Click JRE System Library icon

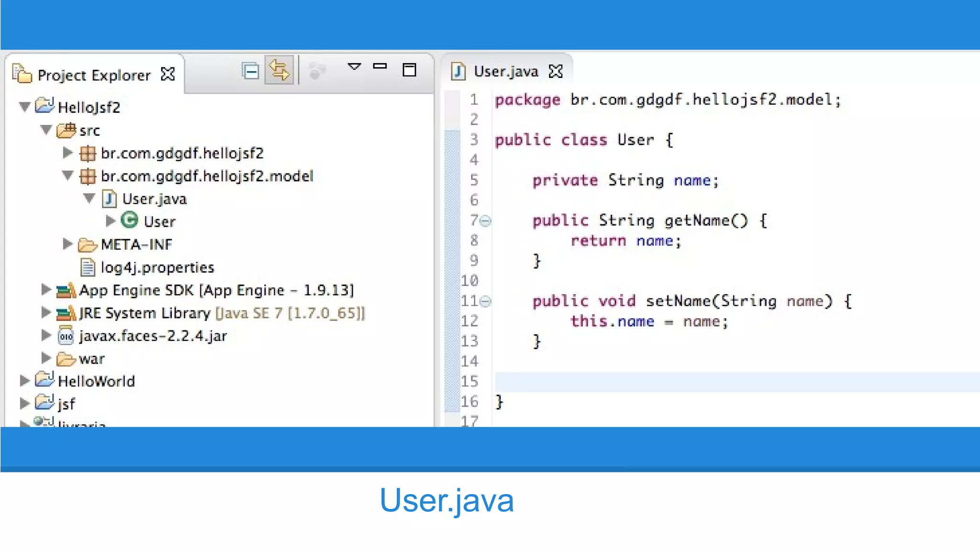[x=66, y=313]
